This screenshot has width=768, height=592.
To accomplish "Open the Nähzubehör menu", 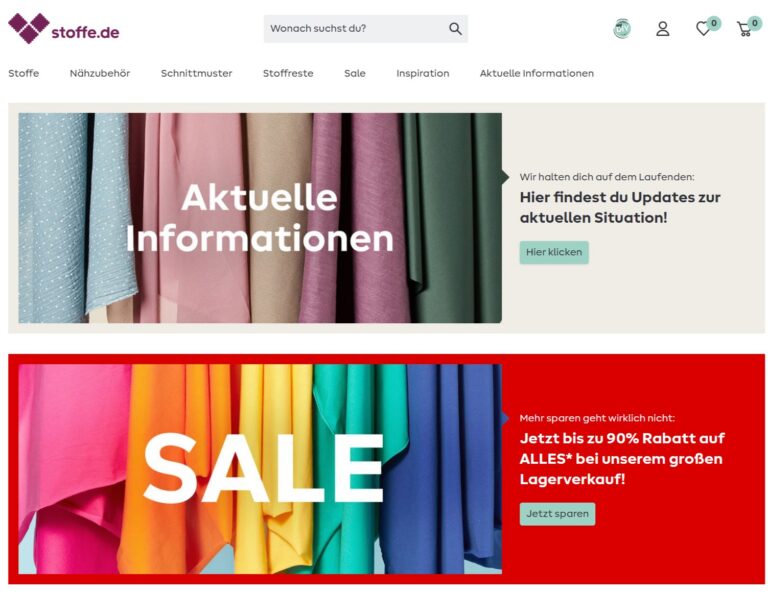I will [100, 73].
